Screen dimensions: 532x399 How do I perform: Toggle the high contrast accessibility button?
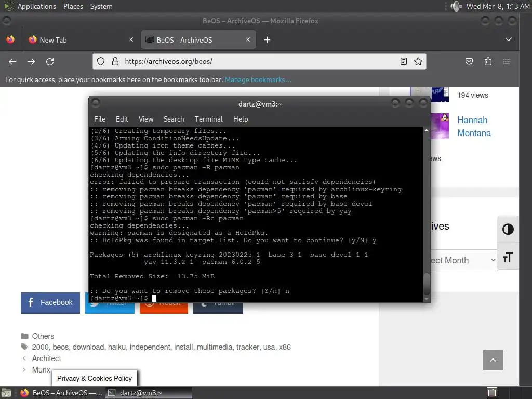tap(508, 229)
